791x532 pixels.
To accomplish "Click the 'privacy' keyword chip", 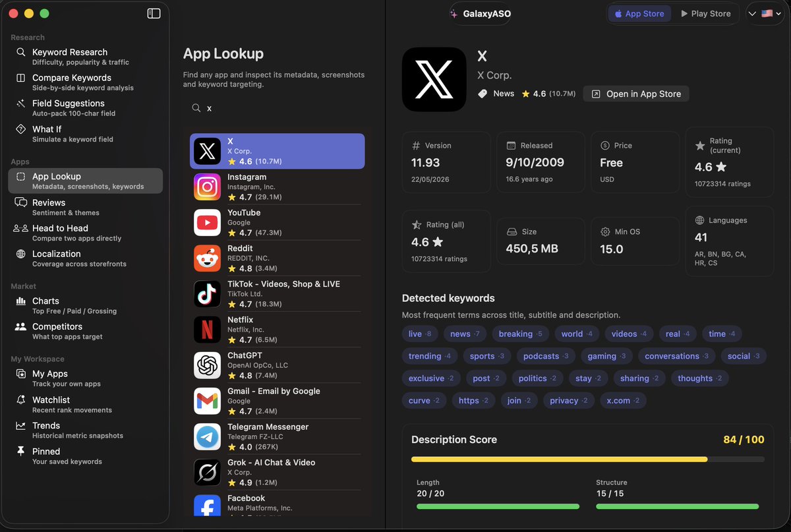I will 569,400.
